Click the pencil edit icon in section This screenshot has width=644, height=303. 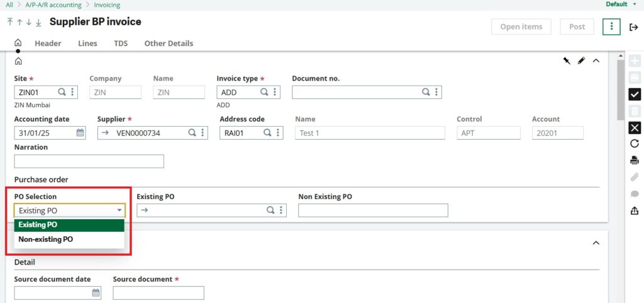pyautogui.click(x=581, y=60)
